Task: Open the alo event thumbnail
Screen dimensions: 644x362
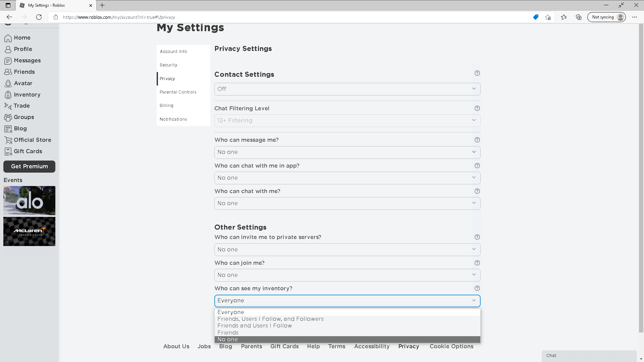Action: 29,200
